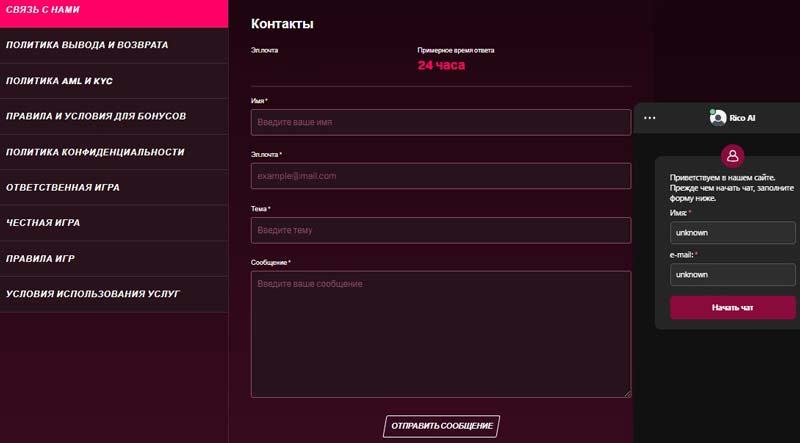Image resolution: width=800 pixels, height=443 pixels.
Task: Open the ОТВЕТСТВЕННАЯ ИГРА section
Action: click(113, 187)
